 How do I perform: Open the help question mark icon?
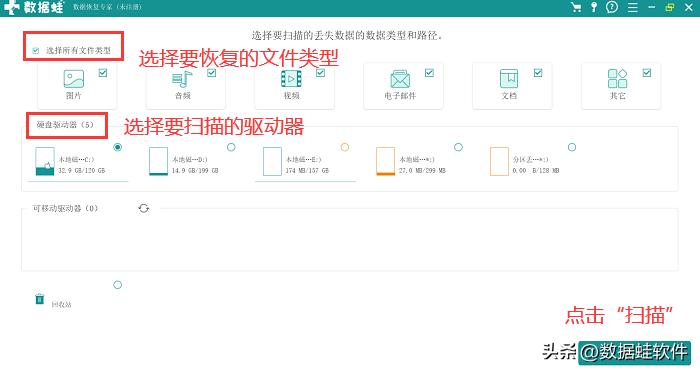tap(612, 7)
